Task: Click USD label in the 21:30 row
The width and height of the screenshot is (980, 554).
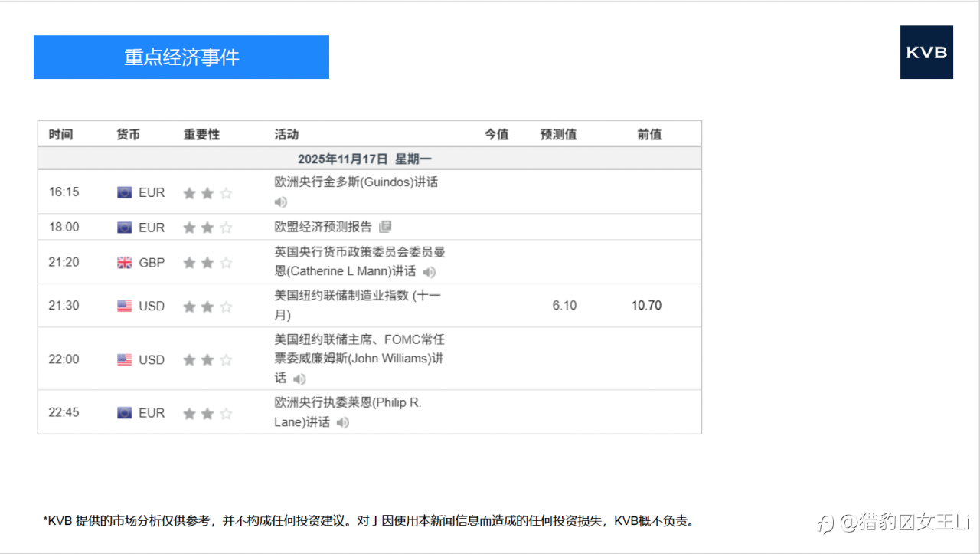Action: click(152, 306)
